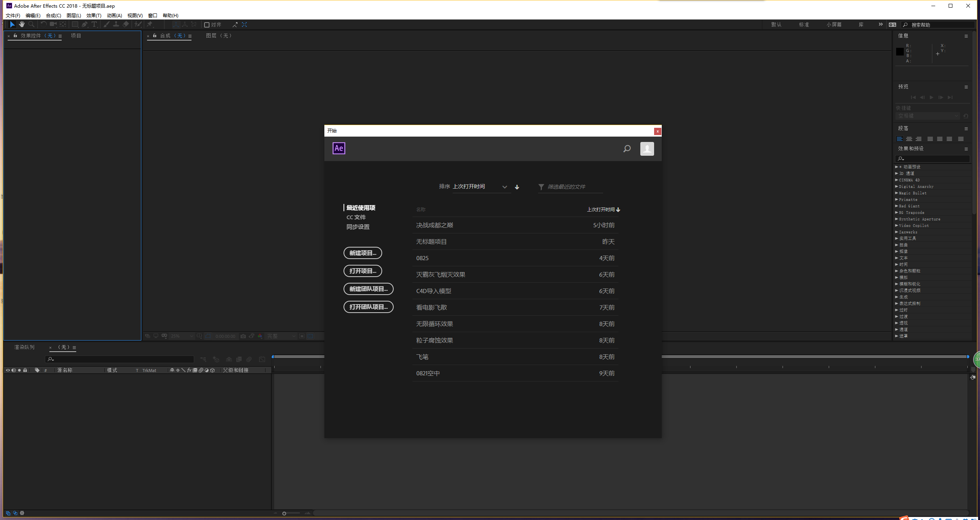Open the 合成(C) menu
Image resolution: width=980 pixels, height=520 pixels.
pyautogui.click(x=54, y=15)
